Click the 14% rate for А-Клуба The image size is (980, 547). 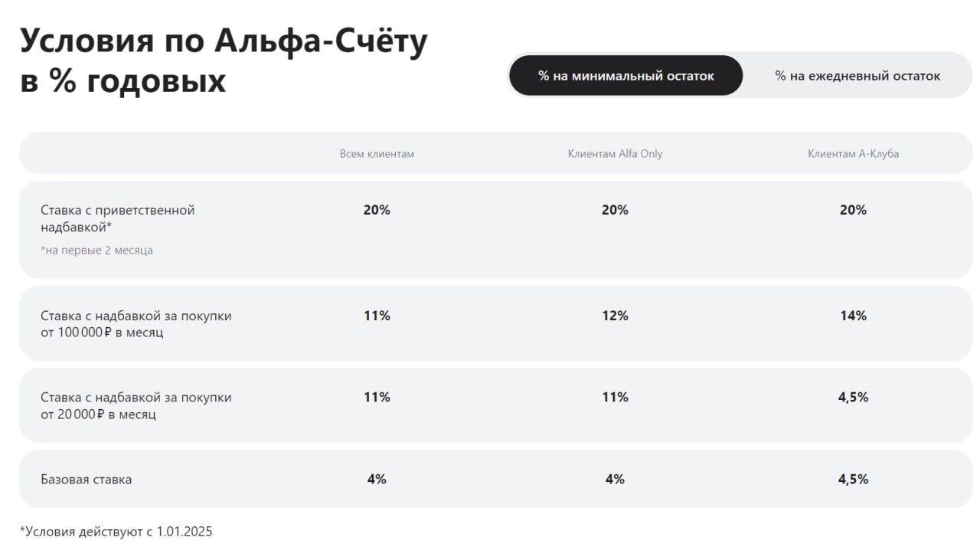click(853, 316)
